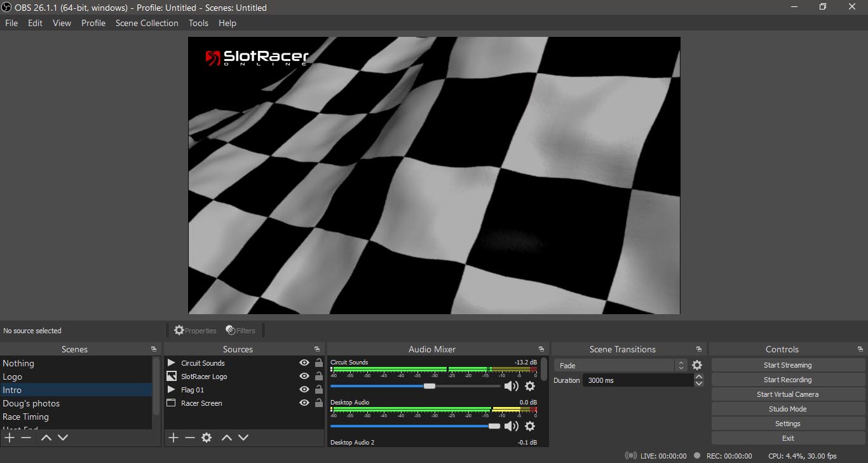Viewport: 868px width, 463px height.
Task: Increase the transition duration with up arrow
Action: [x=699, y=377]
